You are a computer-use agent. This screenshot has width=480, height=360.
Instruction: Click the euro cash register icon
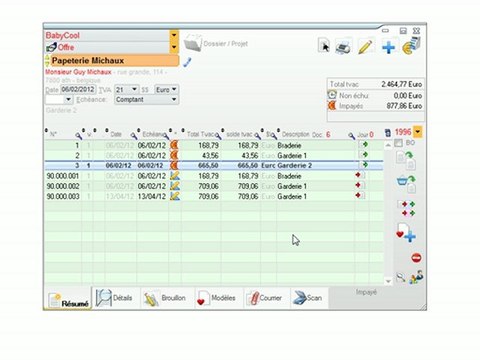pyautogui.click(x=411, y=46)
